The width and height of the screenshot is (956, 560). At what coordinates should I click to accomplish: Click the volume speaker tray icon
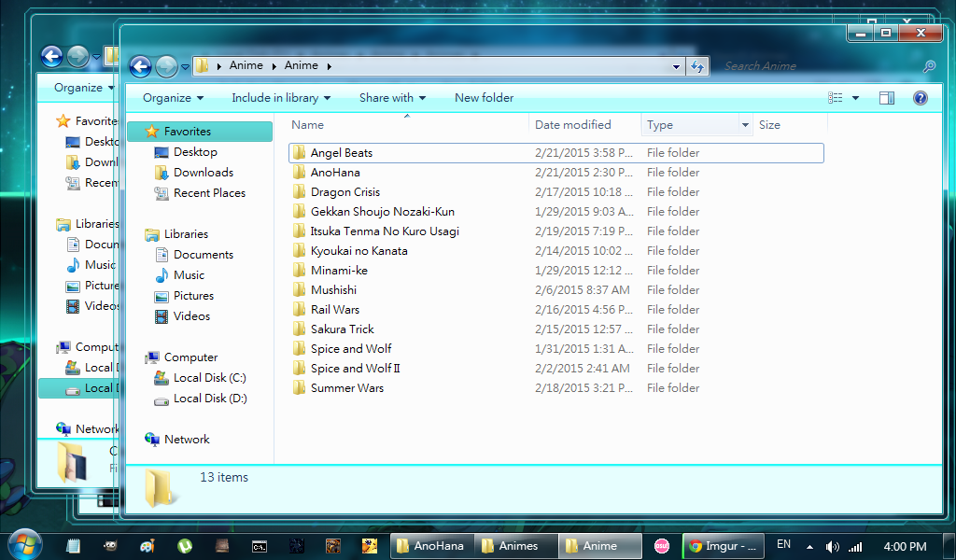pyautogui.click(x=831, y=546)
